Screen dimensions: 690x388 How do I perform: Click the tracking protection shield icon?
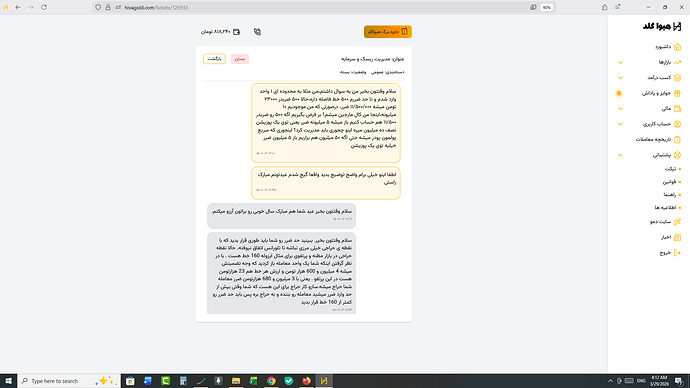98,7
